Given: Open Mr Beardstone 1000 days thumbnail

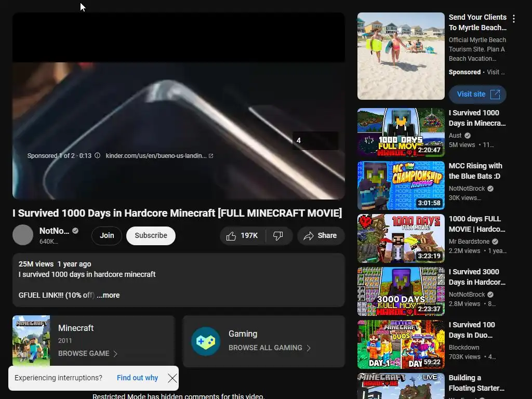Looking at the screenshot, I should pos(401,238).
